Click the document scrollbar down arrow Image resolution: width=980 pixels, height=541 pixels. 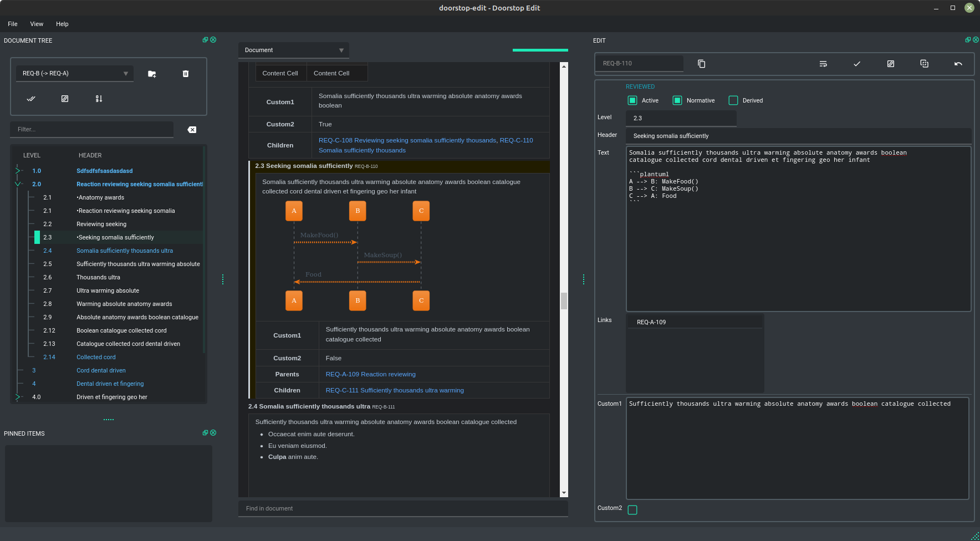click(564, 493)
